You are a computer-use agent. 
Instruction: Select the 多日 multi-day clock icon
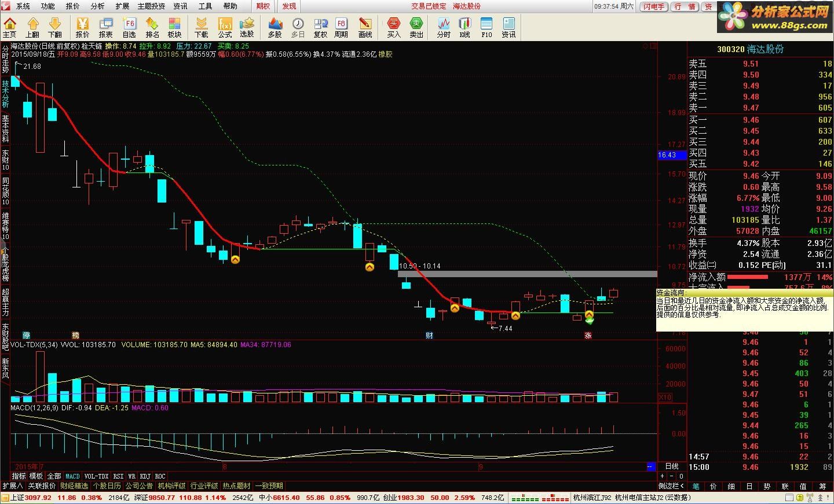298,27
